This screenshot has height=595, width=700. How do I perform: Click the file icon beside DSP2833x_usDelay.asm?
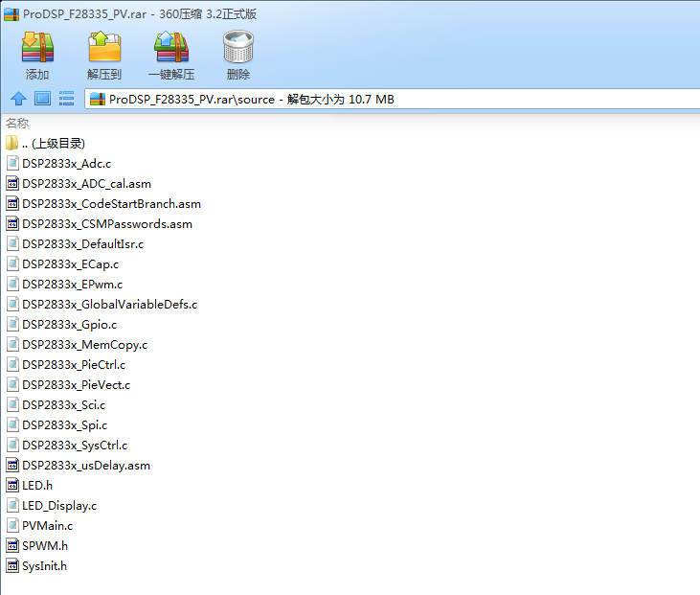[x=12, y=466]
